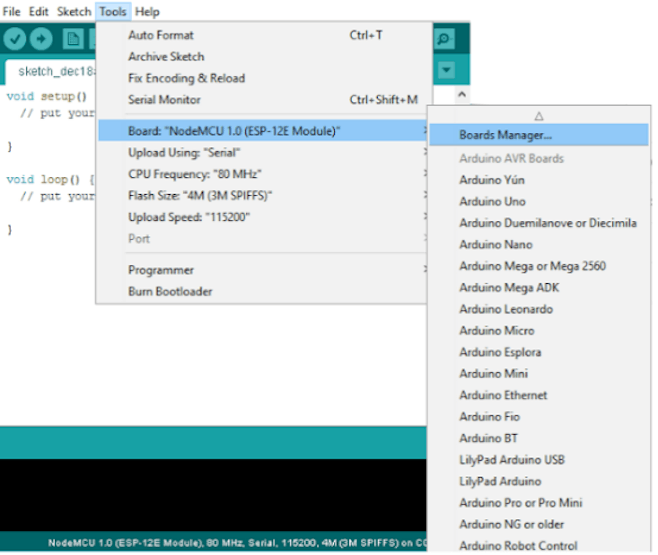Click the boards list scroll-up triangle
Viewport: 658px width, 555px height.
539,116
